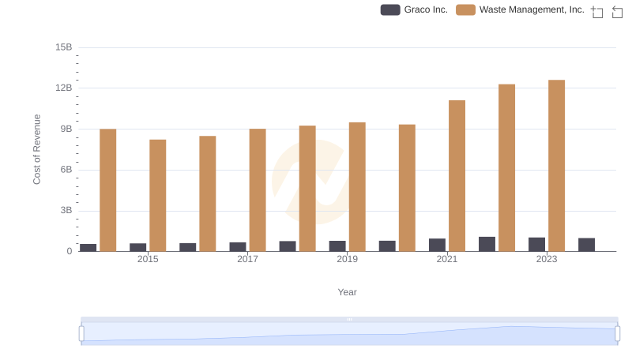The width and height of the screenshot is (632, 364).
Task: Click the 2023 x-axis label
Action: coord(547,259)
